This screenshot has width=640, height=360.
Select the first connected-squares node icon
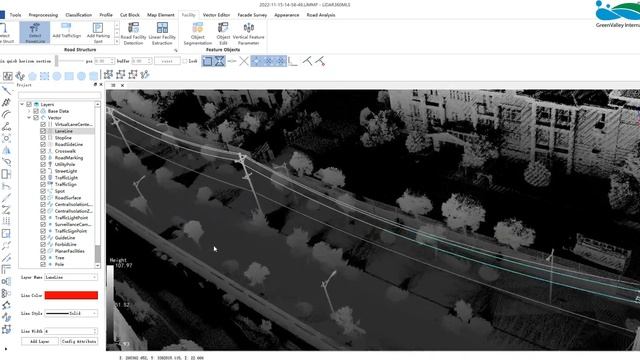pyautogui.click(x=108, y=75)
